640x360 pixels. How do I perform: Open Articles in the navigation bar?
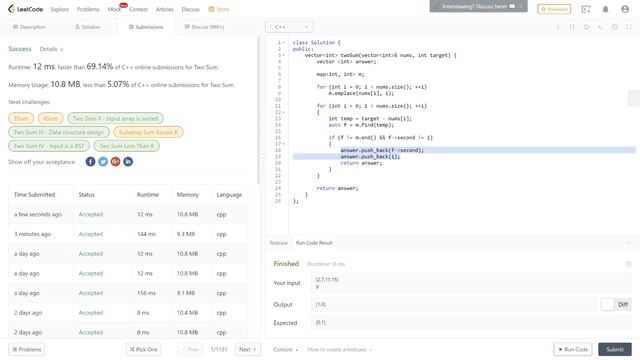click(164, 9)
